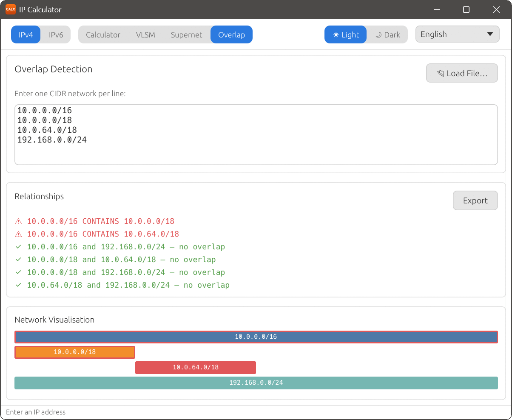Select IPv4 mode
This screenshot has width=512, height=420.
(x=26, y=34)
